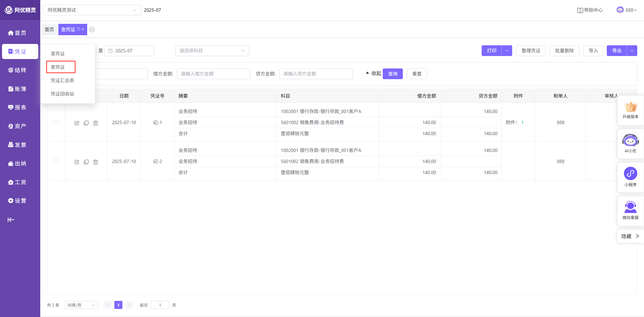The width and height of the screenshot is (644, 317).
Task: Delete voucher 记-2 with the trash icon
Action: tap(96, 162)
